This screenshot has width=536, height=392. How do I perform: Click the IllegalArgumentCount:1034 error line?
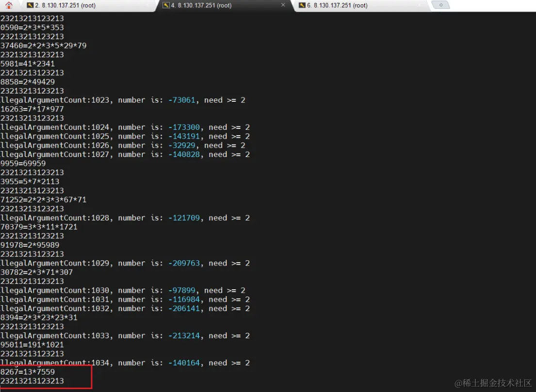(125, 362)
